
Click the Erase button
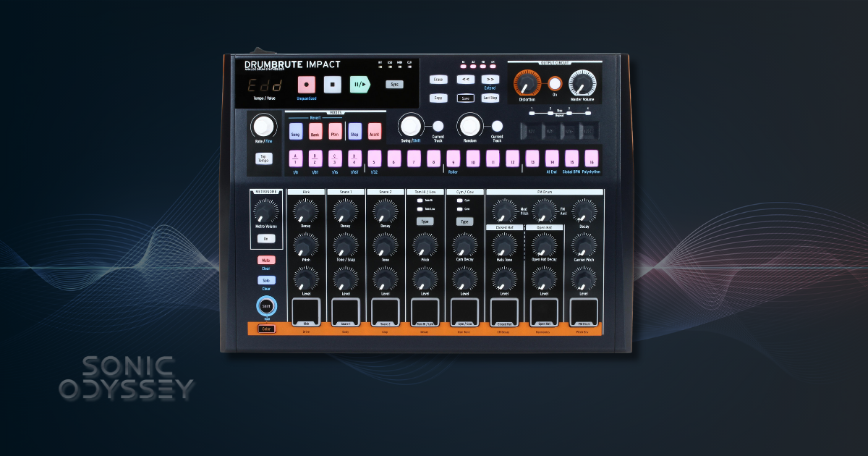pyautogui.click(x=439, y=80)
